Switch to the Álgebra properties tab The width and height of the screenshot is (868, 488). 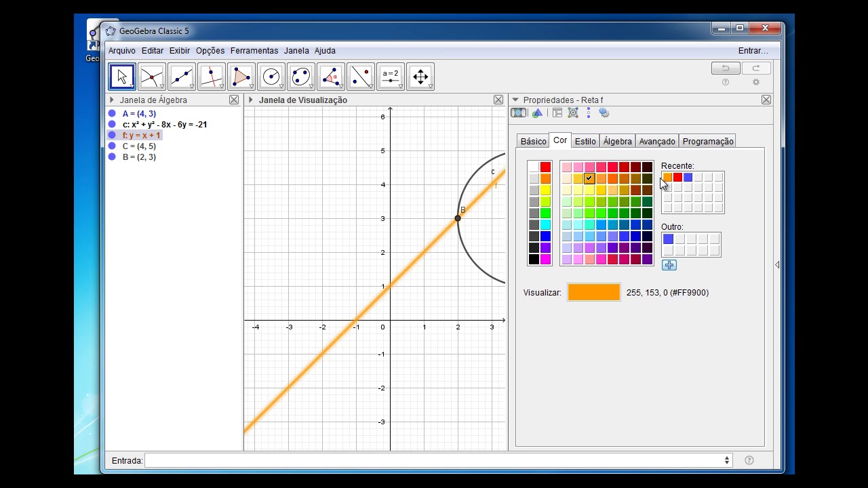point(618,141)
